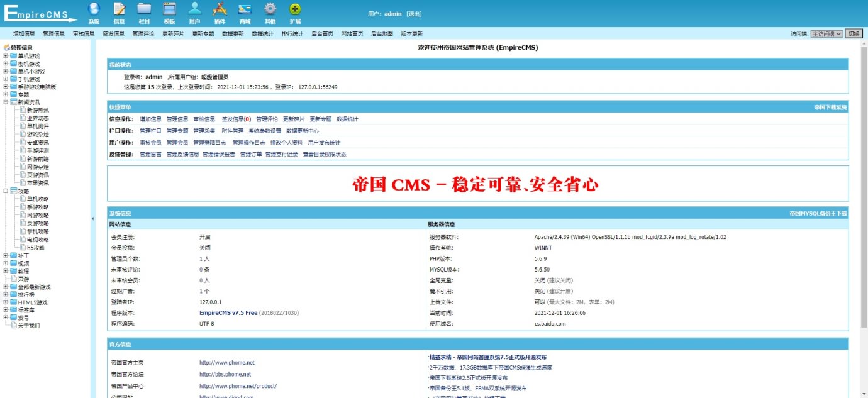Viewport: 868px width, 398px height.
Task: Open the 系统 (System) globe icon
Action: pos(94,9)
